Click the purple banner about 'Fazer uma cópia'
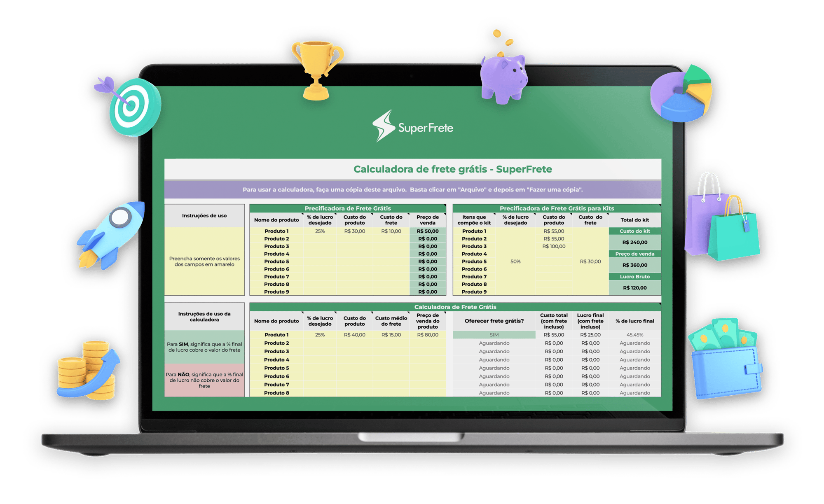Screen dimensions: 824x504 click(412, 190)
